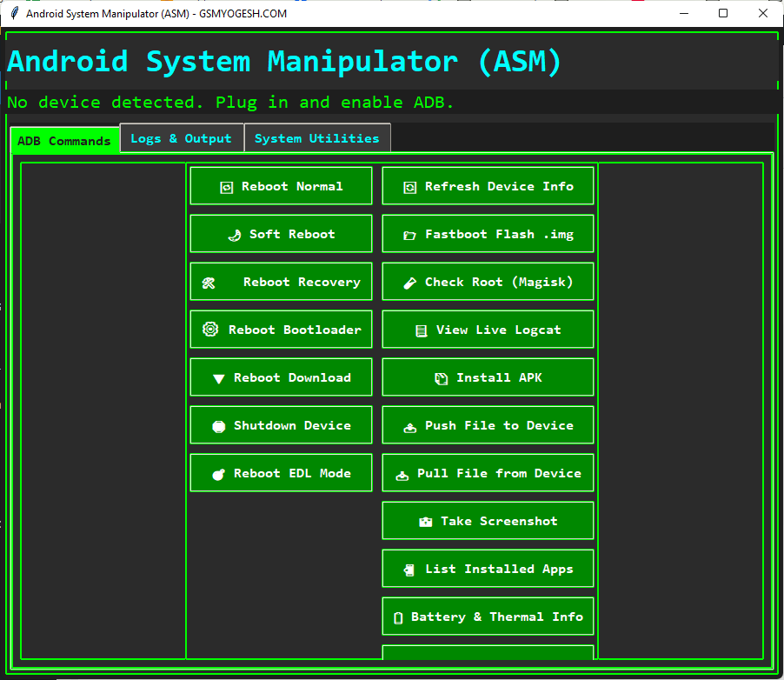The image size is (784, 680).
Task: Click List Installed Apps
Action: [487, 568]
